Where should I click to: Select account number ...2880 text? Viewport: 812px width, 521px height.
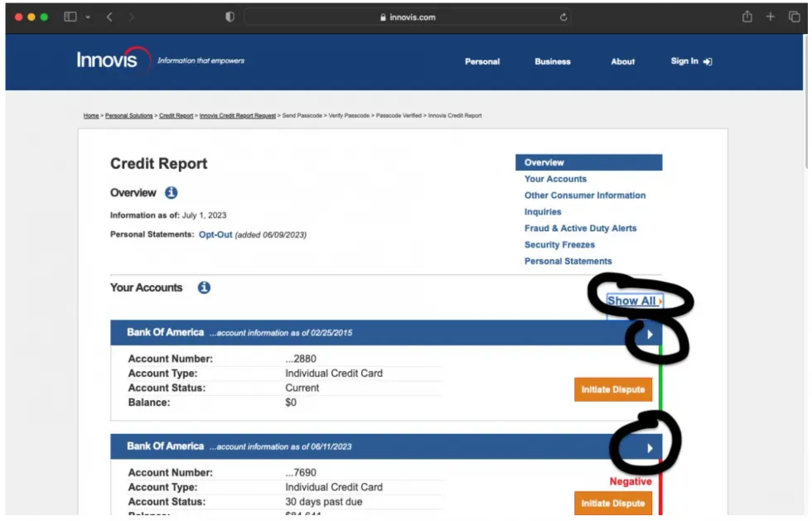(301, 359)
